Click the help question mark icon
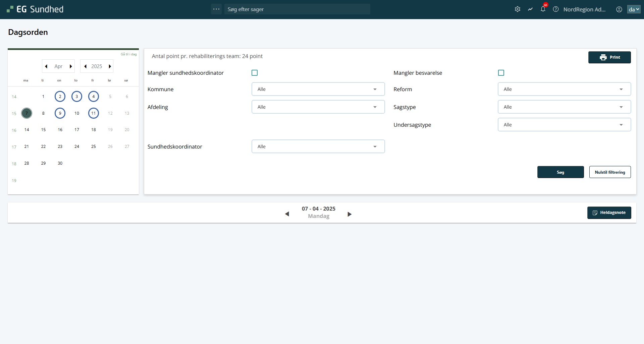Viewport: 644px width, 344px height. (x=556, y=9)
